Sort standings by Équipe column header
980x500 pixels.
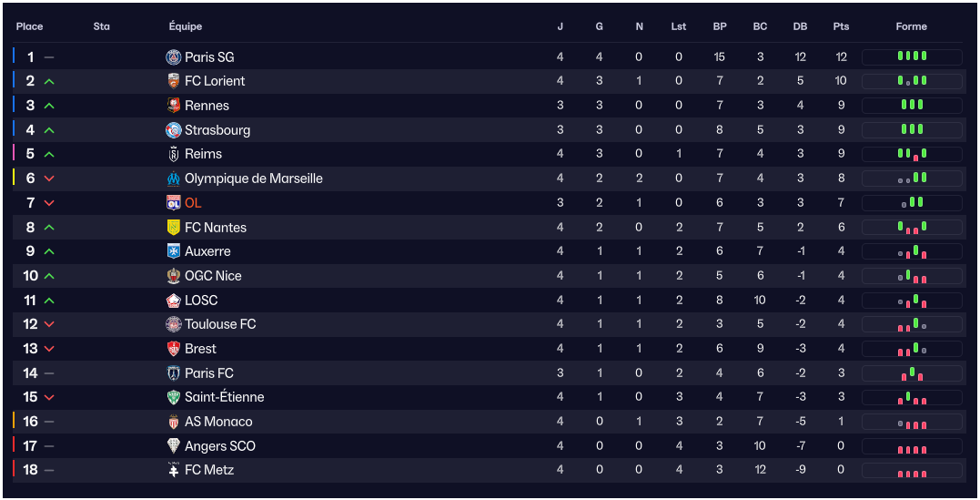point(186,26)
